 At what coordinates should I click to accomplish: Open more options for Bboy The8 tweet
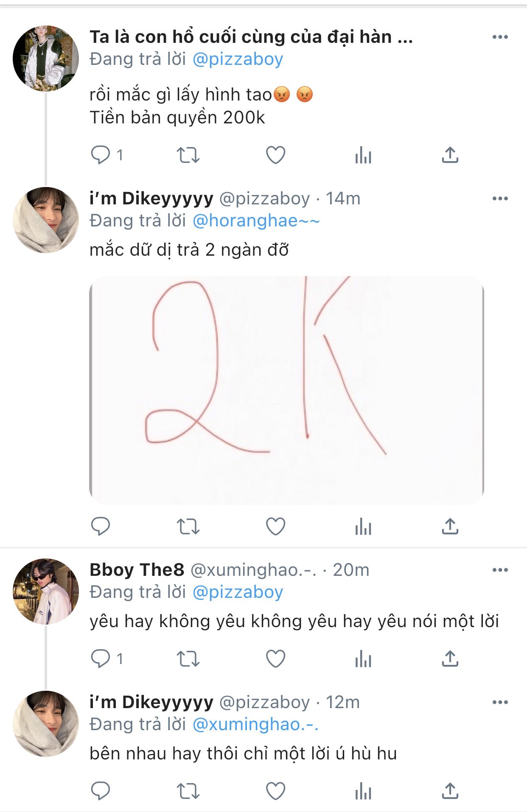(500, 570)
